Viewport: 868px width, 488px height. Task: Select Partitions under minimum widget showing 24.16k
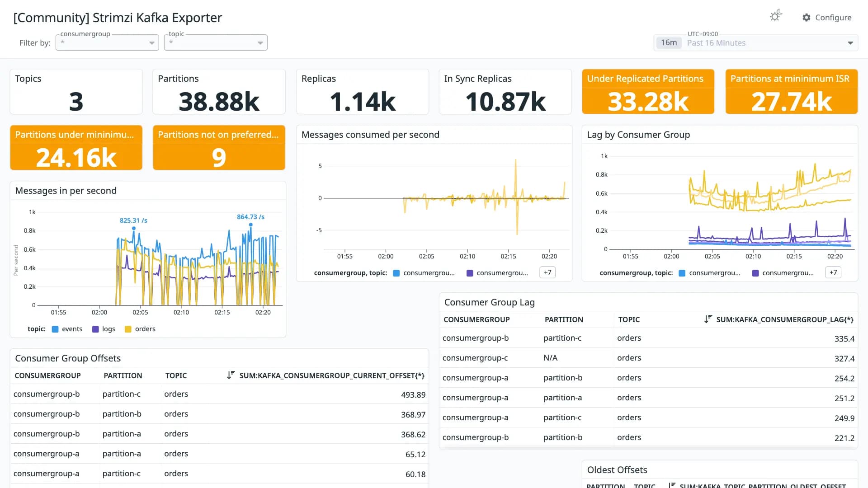[x=76, y=147]
